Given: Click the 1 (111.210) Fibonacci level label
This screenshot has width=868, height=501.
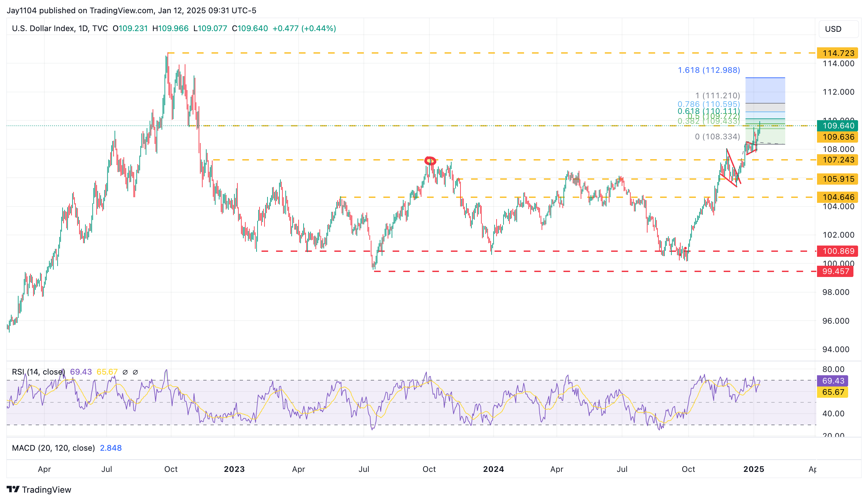Looking at the screenshot, I should tap(718, 95).
